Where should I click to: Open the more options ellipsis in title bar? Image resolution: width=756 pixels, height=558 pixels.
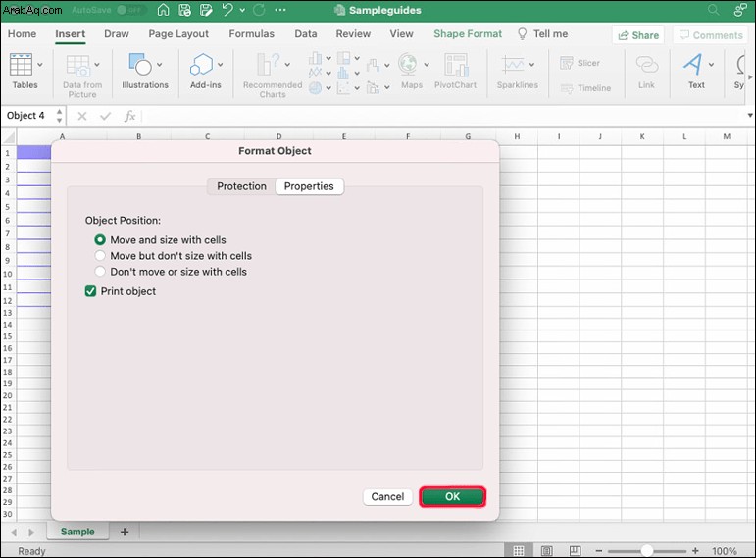point(280,10)
